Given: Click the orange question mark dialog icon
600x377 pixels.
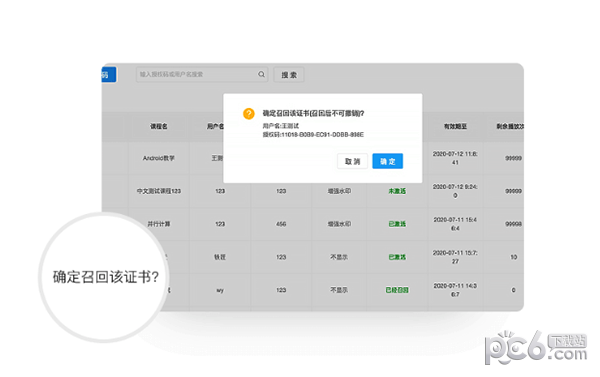Looking at the screenshot, I should [249, 114].
